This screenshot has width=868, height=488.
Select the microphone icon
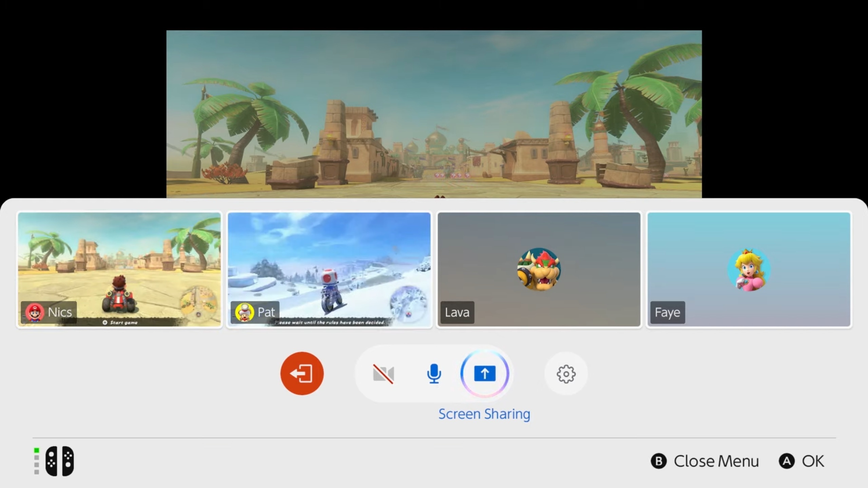[434, 373]
